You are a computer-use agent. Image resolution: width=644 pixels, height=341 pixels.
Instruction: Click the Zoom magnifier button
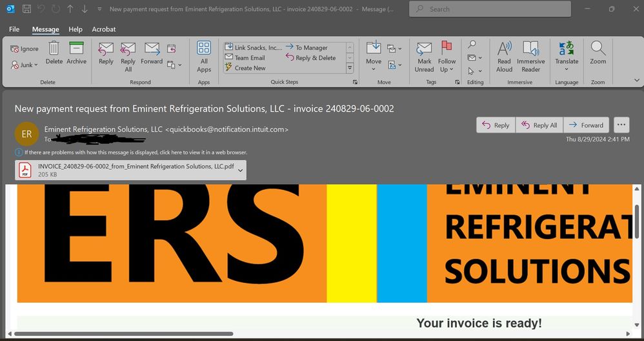(x=598, y=54)
